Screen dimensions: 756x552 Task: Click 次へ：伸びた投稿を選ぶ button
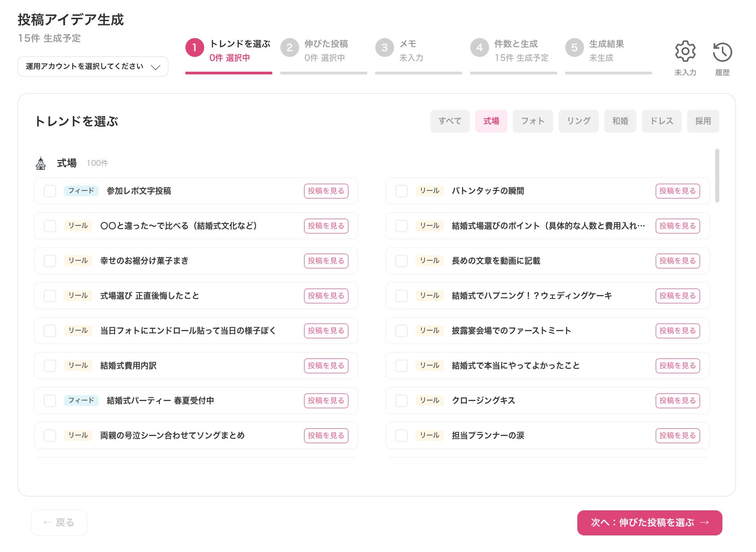650,523
